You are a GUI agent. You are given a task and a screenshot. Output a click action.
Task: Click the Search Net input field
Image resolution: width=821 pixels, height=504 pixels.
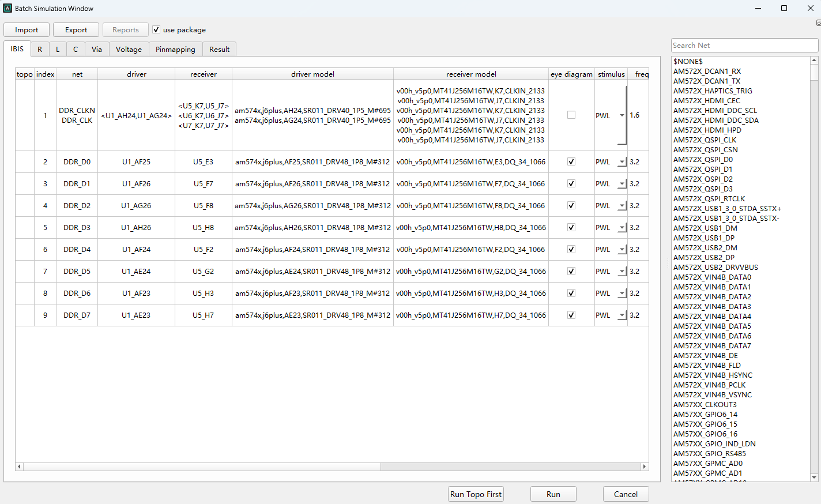click(x=744, y=46)
